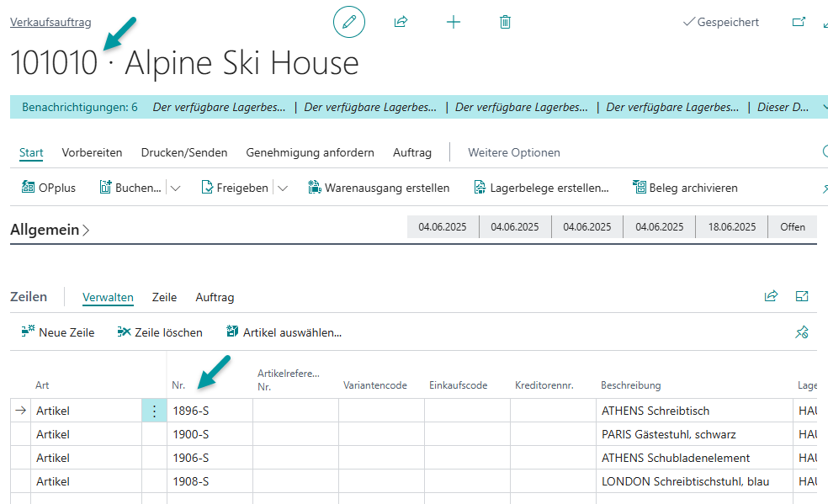
Task: Share the Zeilen section icon
Action: (x=771, y=296)
